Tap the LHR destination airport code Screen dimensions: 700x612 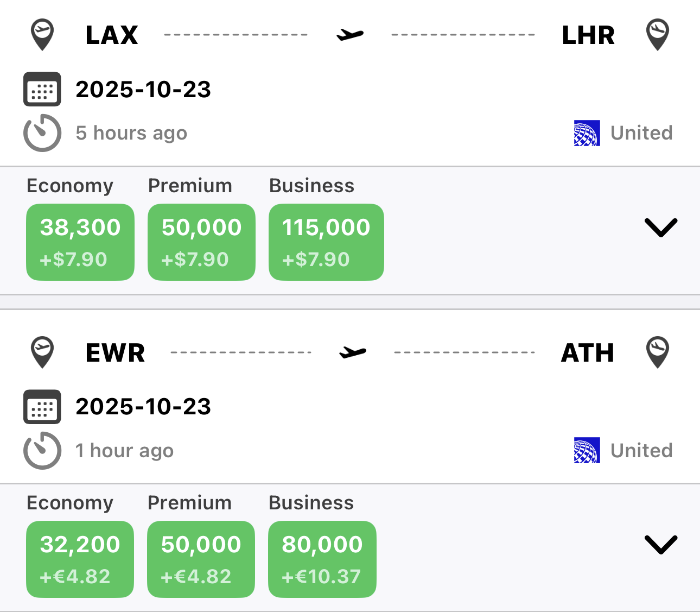click(588, 35)
